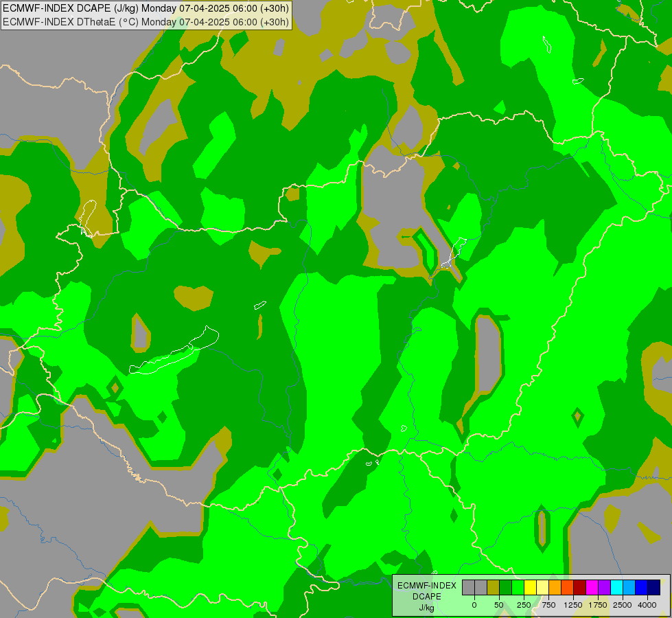Click the orange legend swatch above 750
The height and width of the screenshot is (618, 672).
(555, 588)
